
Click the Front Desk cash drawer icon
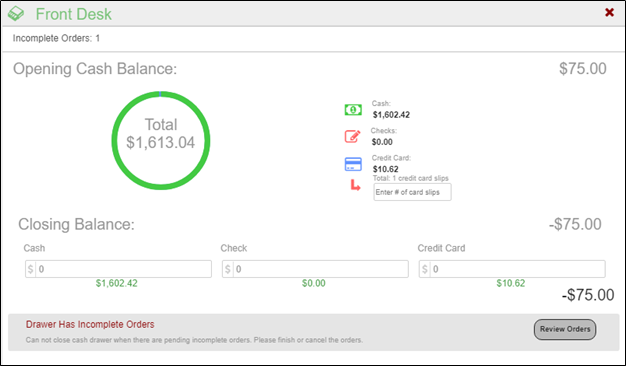[16, 14]
